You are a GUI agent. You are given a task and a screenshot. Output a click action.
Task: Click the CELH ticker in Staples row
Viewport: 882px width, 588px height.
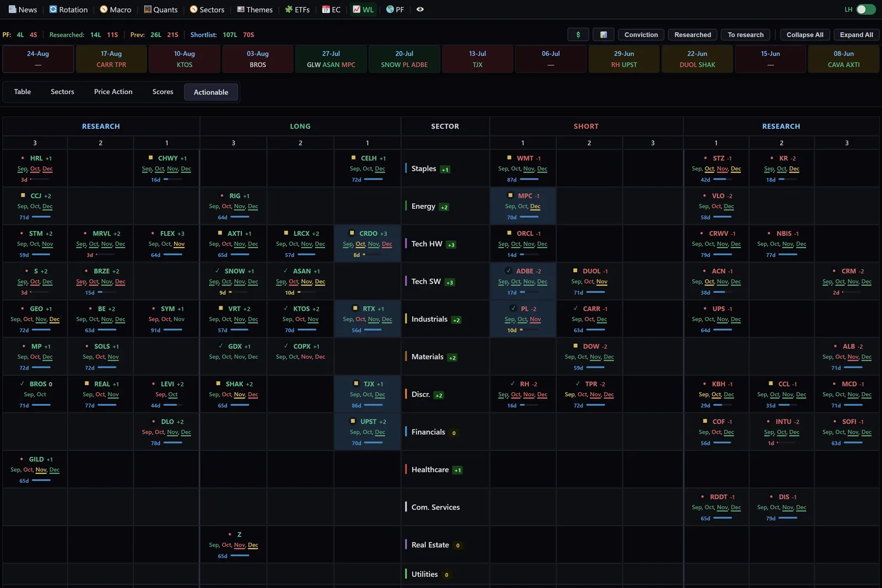tap(369, 158)
